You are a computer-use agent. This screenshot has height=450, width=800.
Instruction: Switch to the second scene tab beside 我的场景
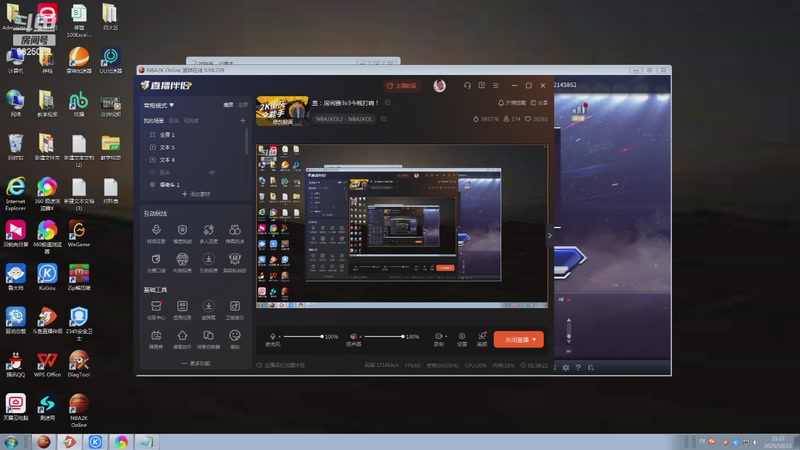pos(173,121)
